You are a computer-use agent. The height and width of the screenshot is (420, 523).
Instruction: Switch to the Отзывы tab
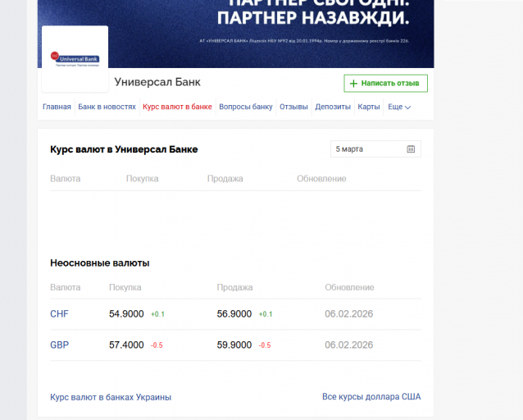click(293, 107)
